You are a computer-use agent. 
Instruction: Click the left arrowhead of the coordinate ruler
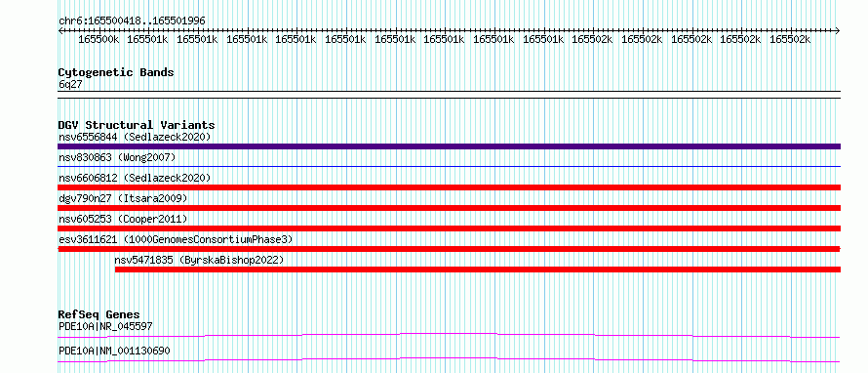pos(60,30)
